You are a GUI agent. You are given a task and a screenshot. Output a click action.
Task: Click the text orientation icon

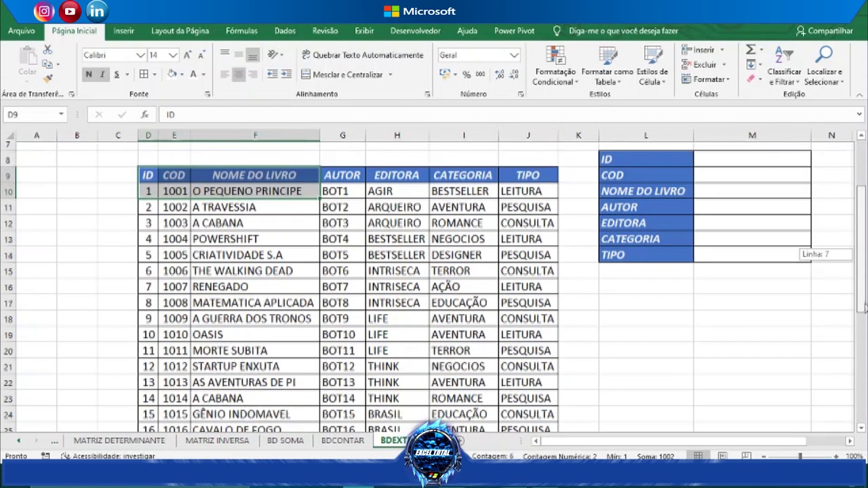[273, 54]
